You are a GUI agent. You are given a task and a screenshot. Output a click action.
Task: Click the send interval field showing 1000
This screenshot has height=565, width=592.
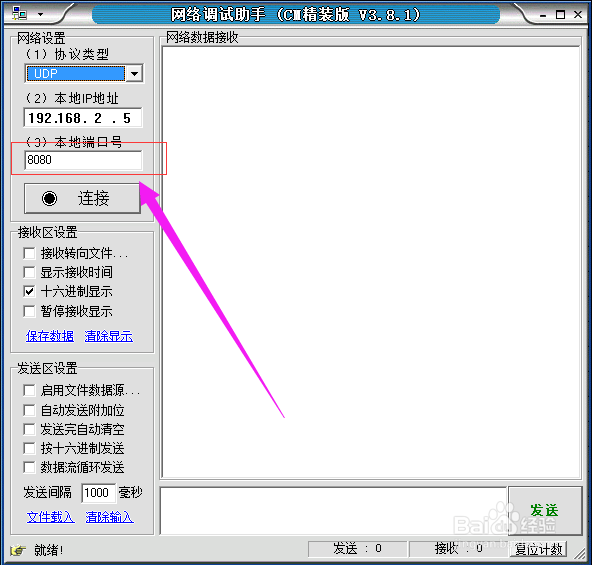click(x=98, y=493)
